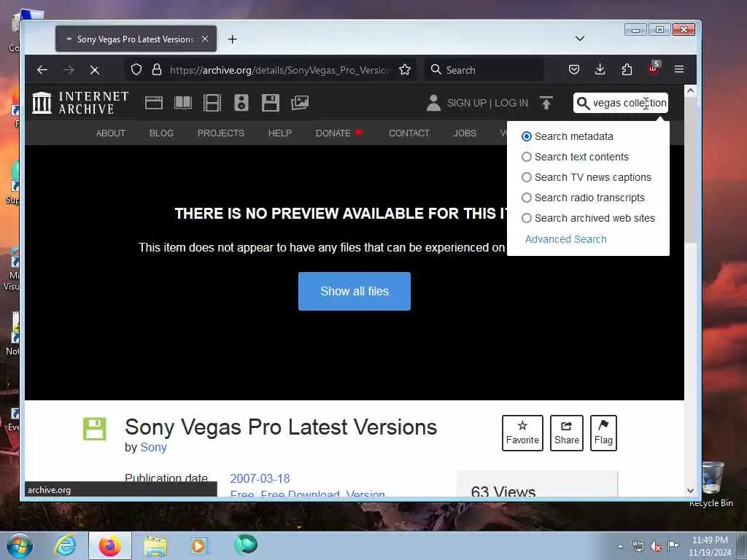Screen dimensions: 747x560
Task: Open the PROJECTS menu item
Action: pos(221,133)
